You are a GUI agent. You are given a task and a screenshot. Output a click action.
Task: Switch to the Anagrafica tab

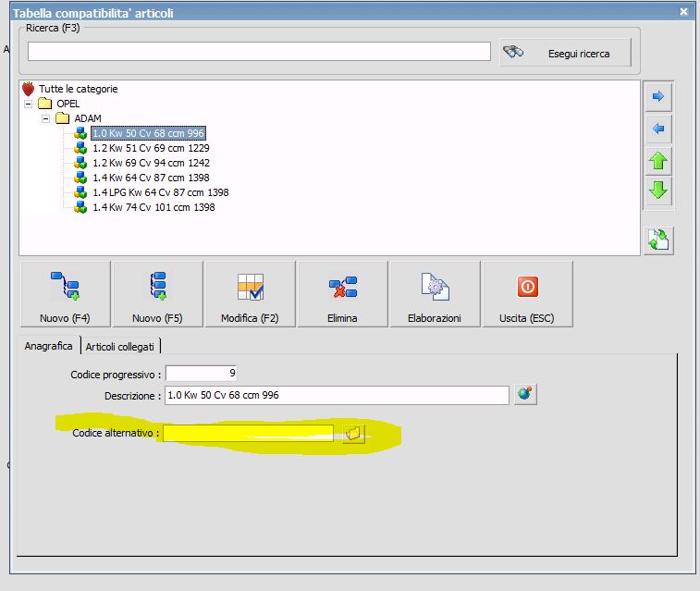(x=49, y=346)
